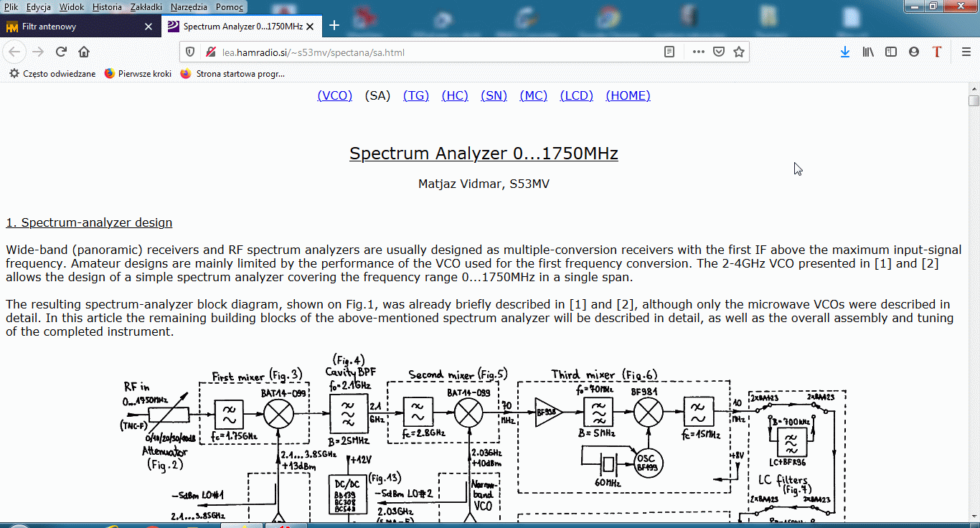Open the Narzędzia menu
980x528 pixels.
click(x=189, y=7)
